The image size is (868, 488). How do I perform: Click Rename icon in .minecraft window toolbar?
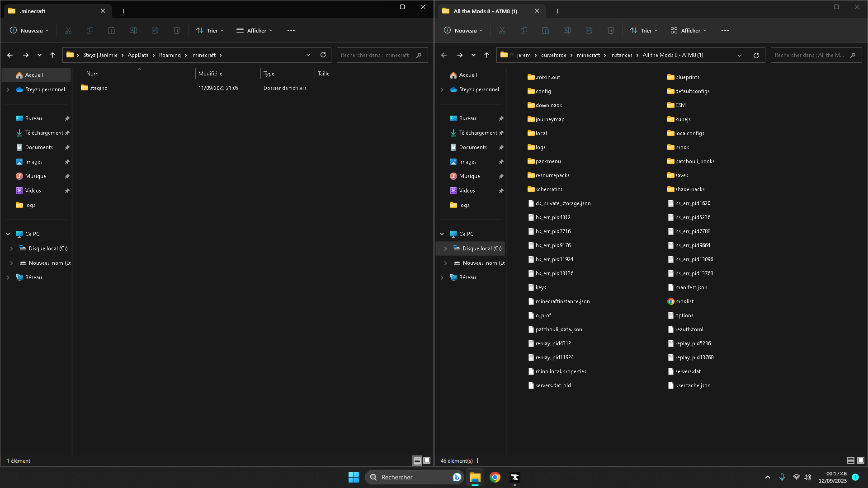(133, 30)
